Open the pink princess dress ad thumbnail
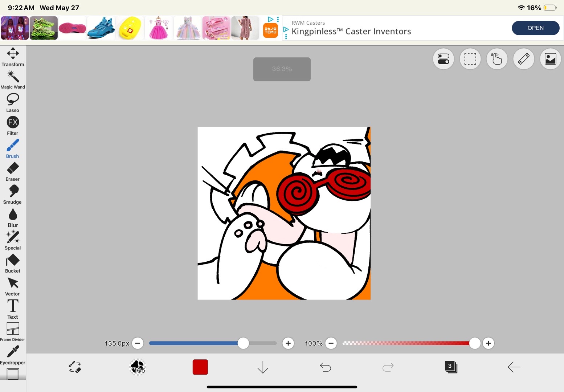This screenshot has height=392, width=564. (159, 28)
